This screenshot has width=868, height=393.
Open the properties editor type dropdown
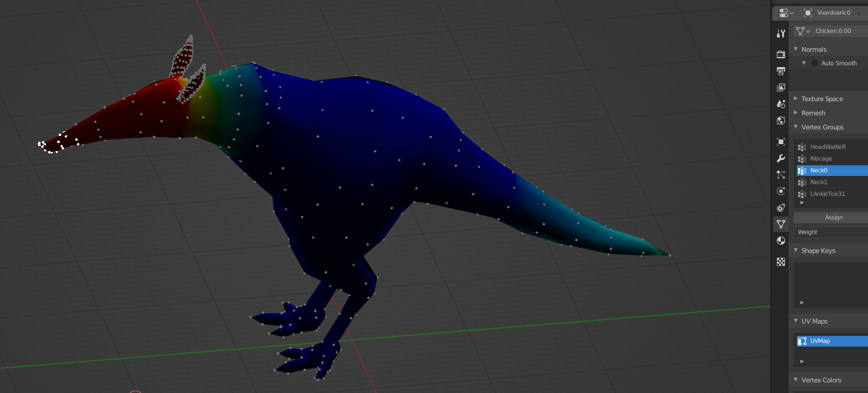[x=786, y=12]
